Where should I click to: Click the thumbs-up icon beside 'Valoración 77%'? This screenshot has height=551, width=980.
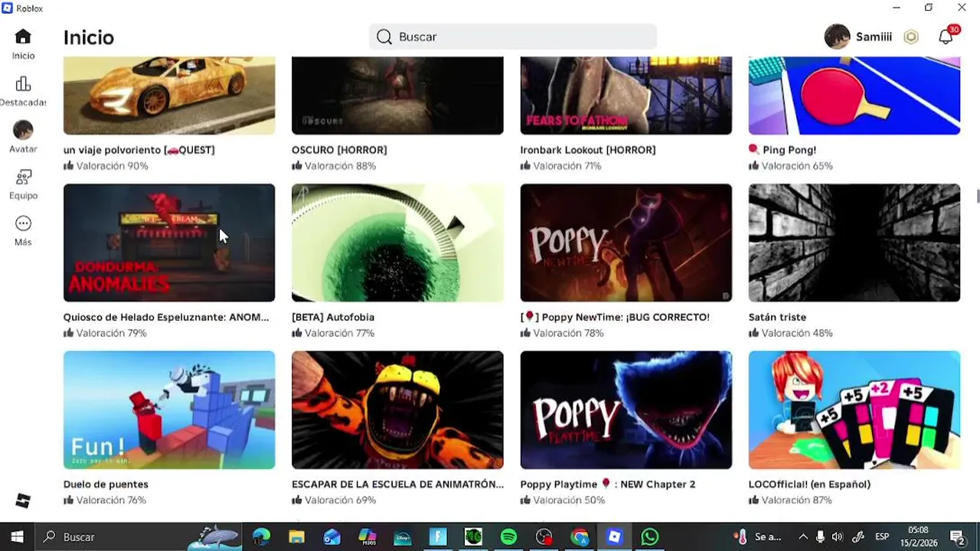point(297,333)
